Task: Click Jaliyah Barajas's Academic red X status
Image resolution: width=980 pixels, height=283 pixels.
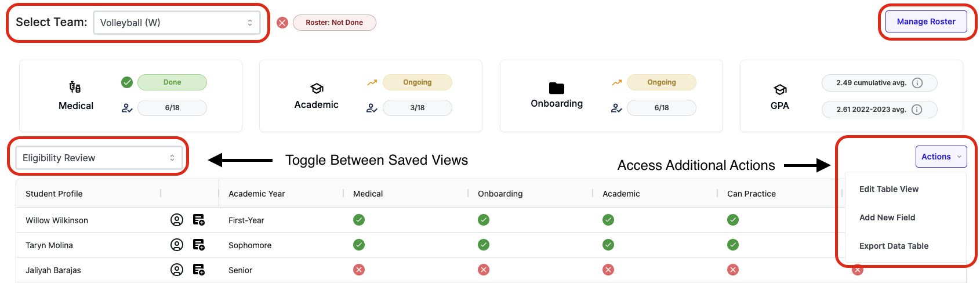Action: [x=608, y=270]
